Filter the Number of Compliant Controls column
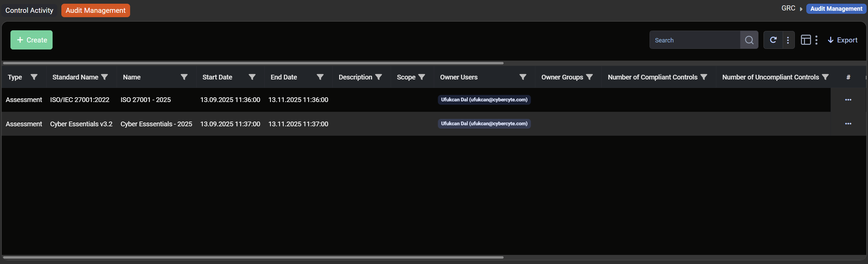The height and width of the screenshot is (264, 868). [x=704, y=77]
